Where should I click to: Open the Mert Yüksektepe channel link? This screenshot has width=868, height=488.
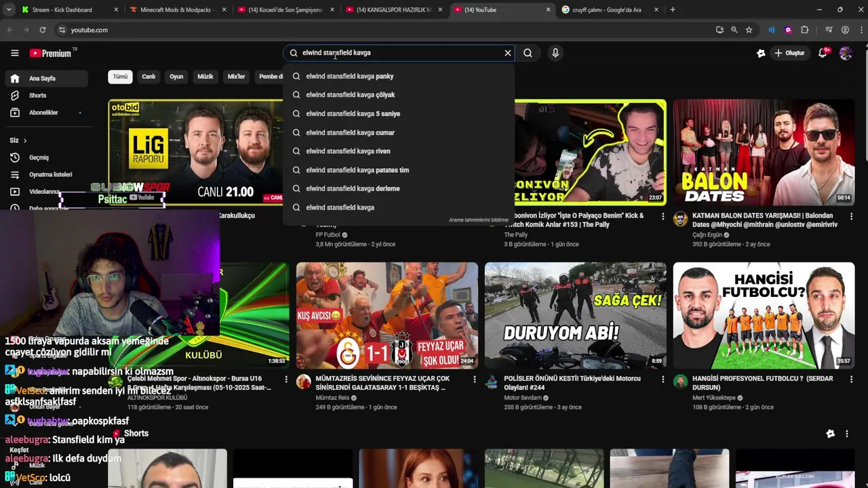point(715,398)
